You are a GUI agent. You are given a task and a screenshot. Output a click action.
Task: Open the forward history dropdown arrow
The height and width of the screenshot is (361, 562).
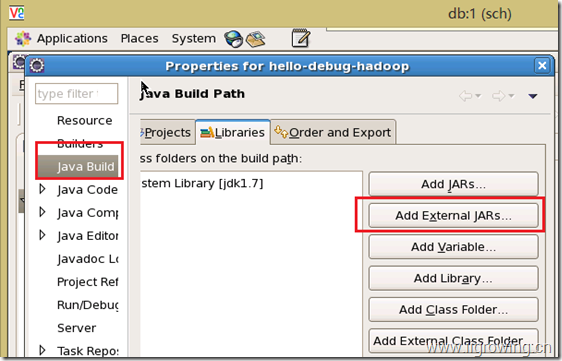511,96
